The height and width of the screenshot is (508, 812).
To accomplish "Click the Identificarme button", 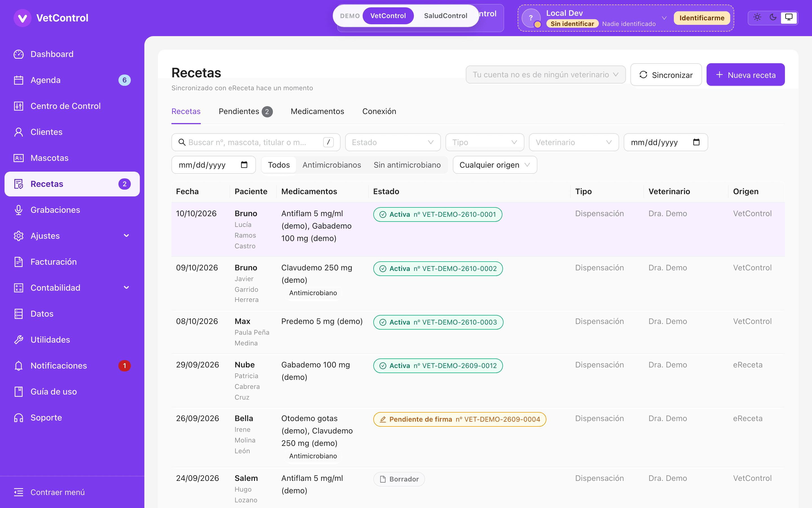I will tap(701, 18).
